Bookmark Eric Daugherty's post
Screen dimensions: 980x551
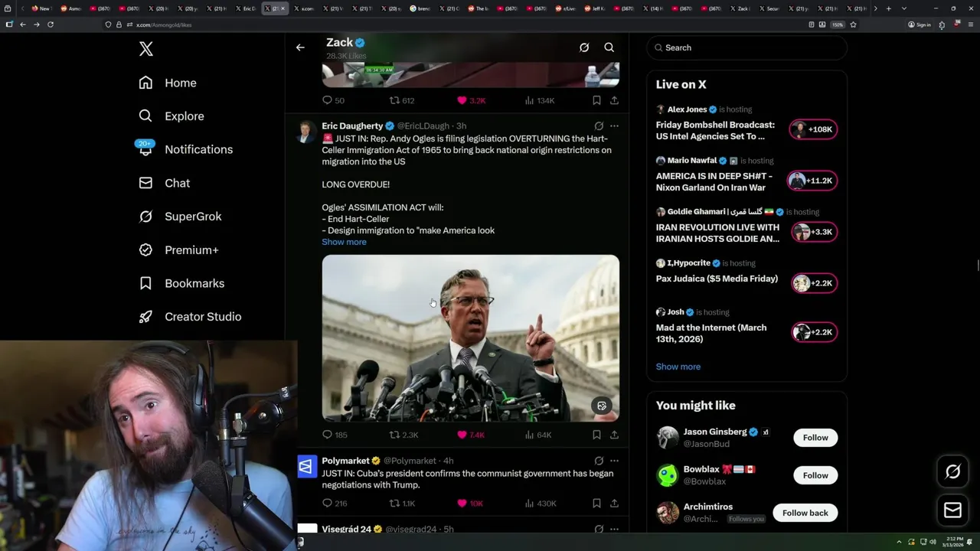click(596, 435)
